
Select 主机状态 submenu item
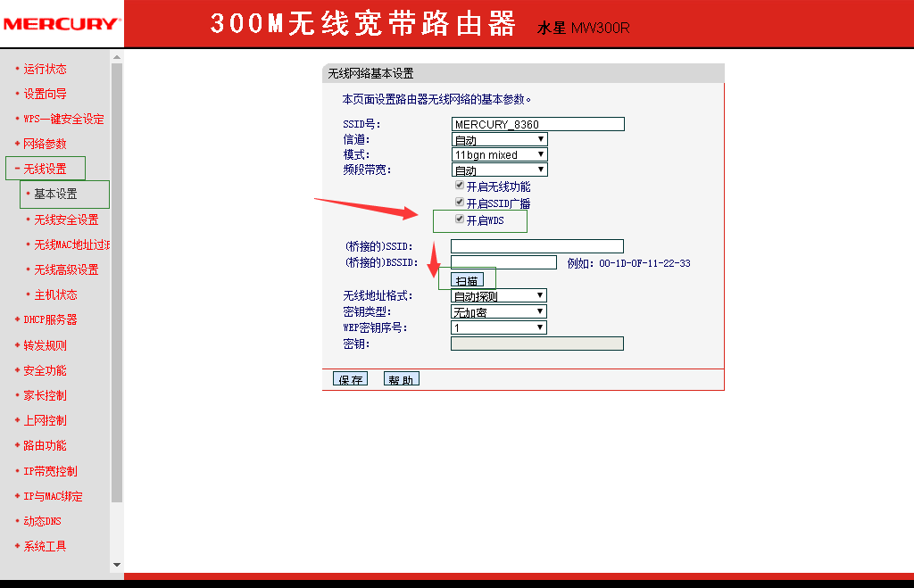point(55,294)
